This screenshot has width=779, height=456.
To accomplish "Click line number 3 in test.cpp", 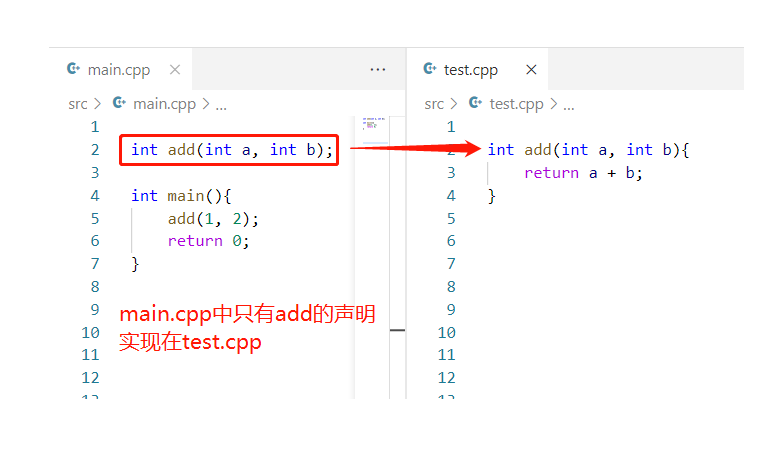I will pyautogui.click(x=451, y=173).
